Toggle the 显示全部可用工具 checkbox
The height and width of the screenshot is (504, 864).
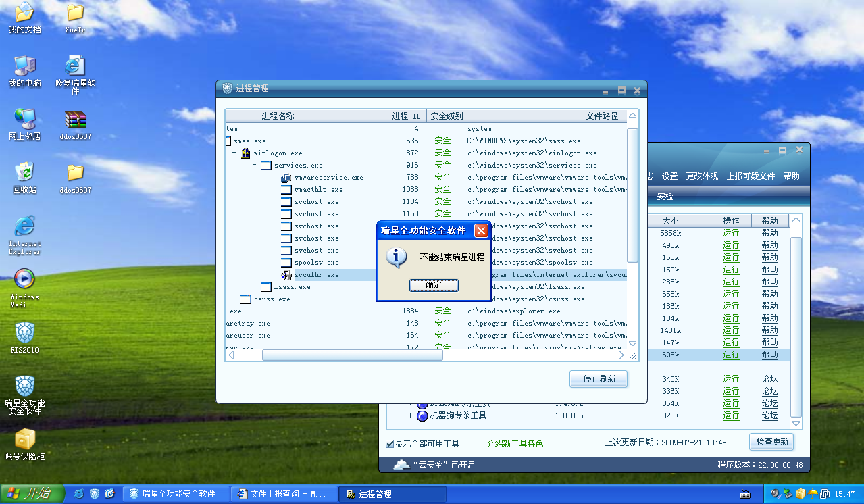(390, 444)
